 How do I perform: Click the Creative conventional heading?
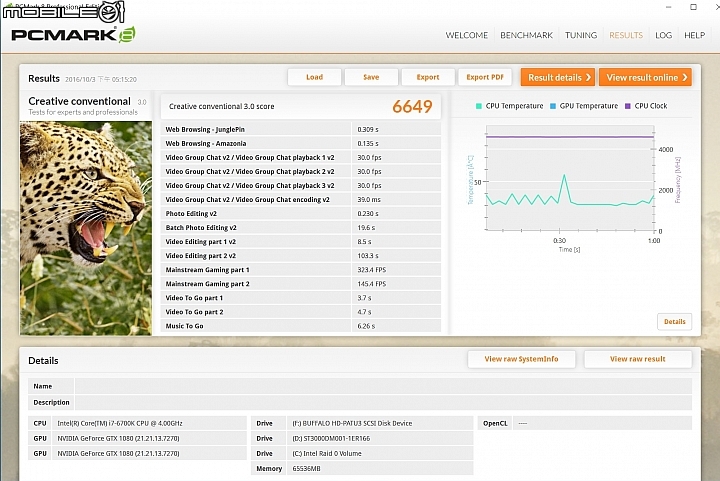tap(79, 101)
